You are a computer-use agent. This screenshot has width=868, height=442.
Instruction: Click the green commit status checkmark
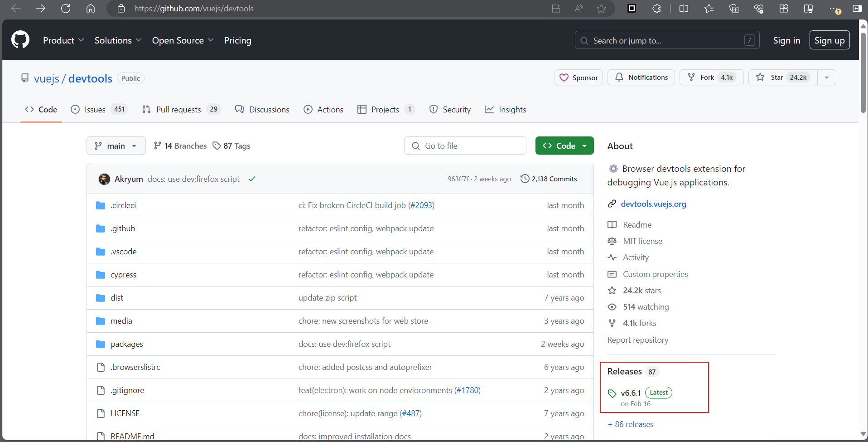[252, 179]
